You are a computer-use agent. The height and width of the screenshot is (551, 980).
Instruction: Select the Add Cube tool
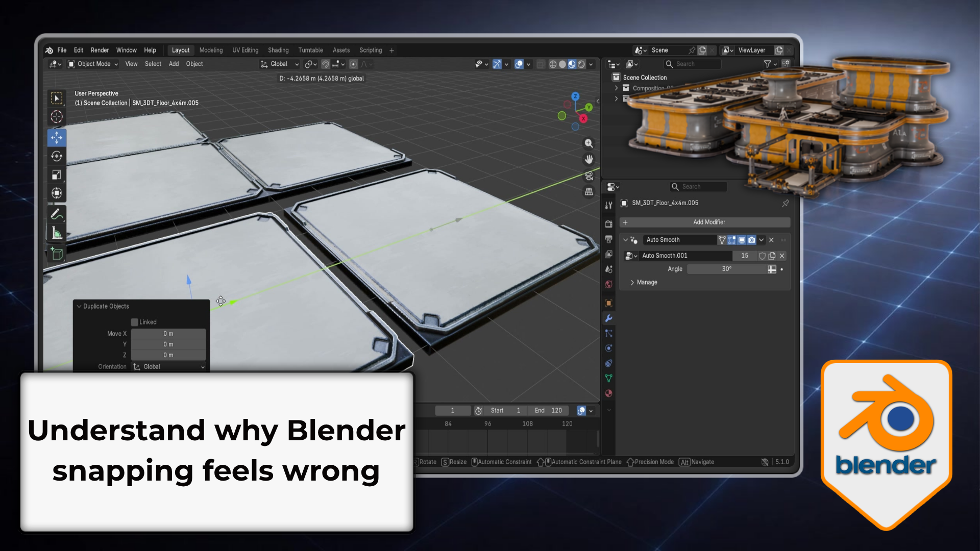(57, 254)
